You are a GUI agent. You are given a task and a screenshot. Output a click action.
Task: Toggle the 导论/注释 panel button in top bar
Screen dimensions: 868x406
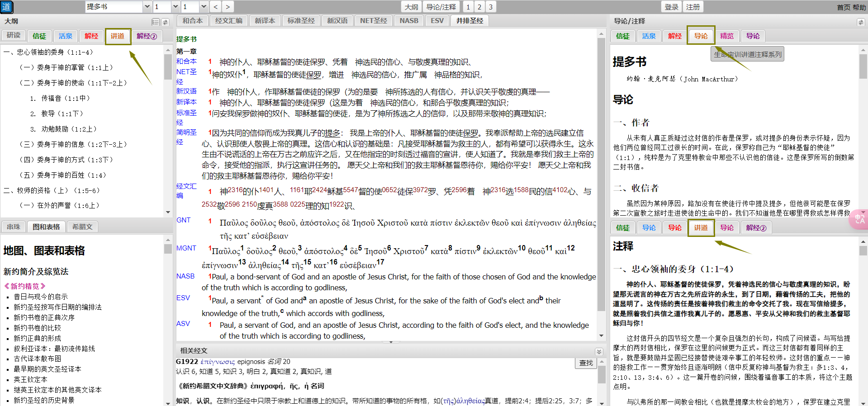(441, 7)
